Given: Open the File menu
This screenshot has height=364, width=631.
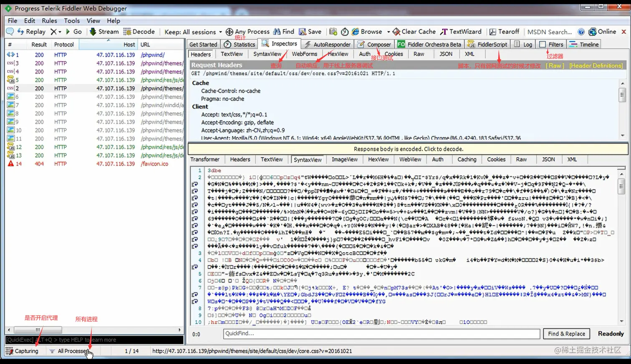Looking at the screenshot, I should click(13, 20).
